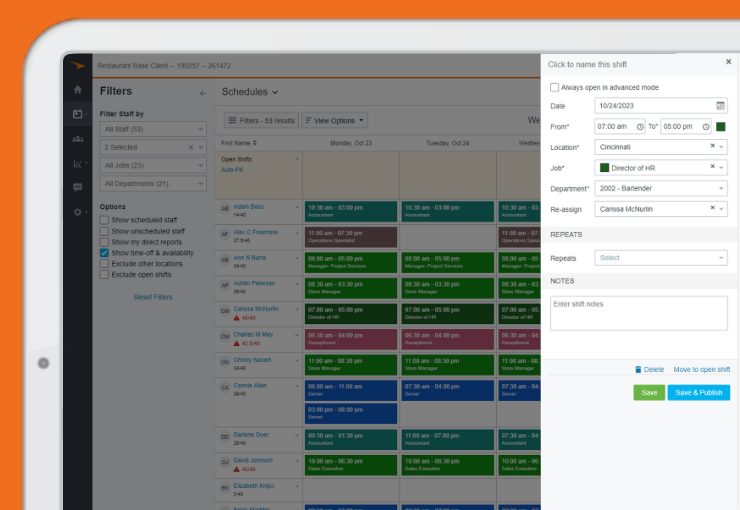Click the green shift color swatch
This screenshot has height=510, width=740.
pyautogui.click(x=721, y=126)
